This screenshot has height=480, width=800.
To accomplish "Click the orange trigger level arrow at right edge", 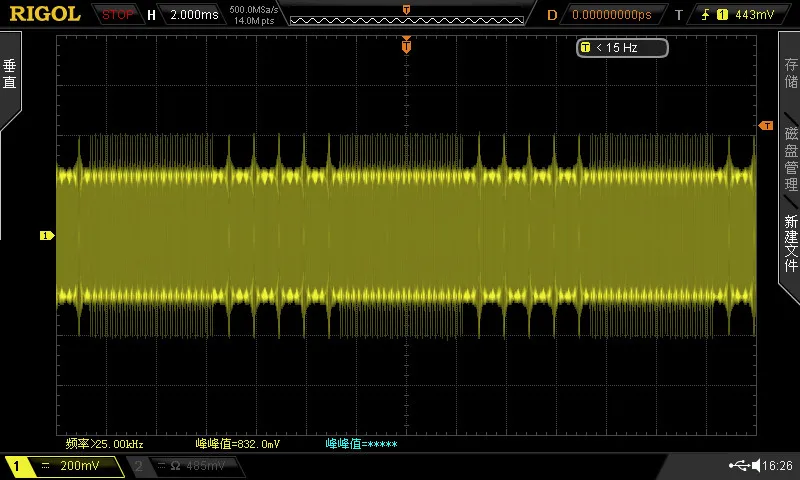I will tap(766, 125).
